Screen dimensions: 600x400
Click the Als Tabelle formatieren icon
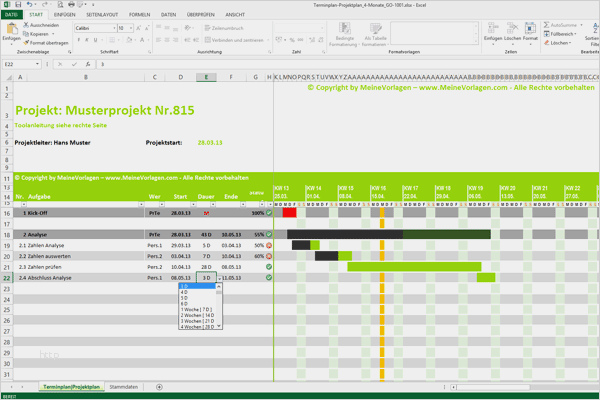[x=375, y=28]
